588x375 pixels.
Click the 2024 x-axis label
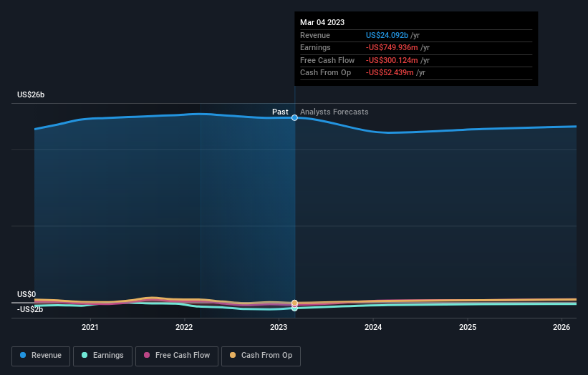pyautogui.click(x=373, y=328)
